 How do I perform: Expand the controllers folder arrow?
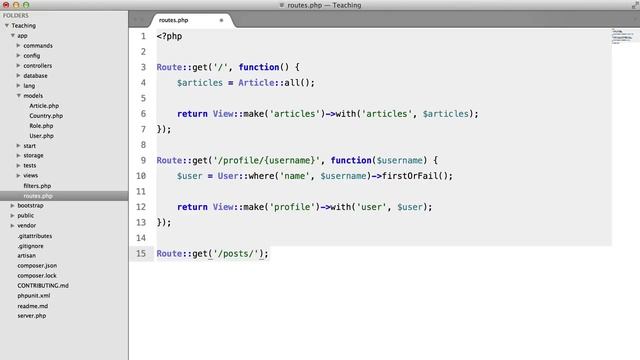(x=18, y=65)
